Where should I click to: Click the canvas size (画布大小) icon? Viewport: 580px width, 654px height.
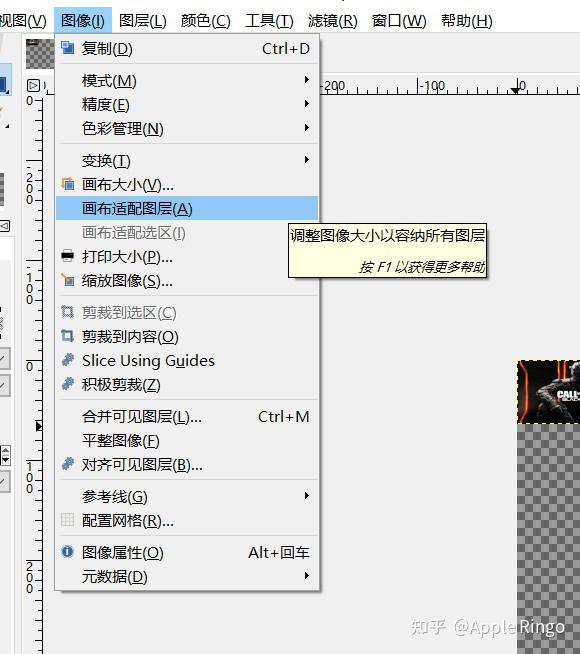point(68,184)
